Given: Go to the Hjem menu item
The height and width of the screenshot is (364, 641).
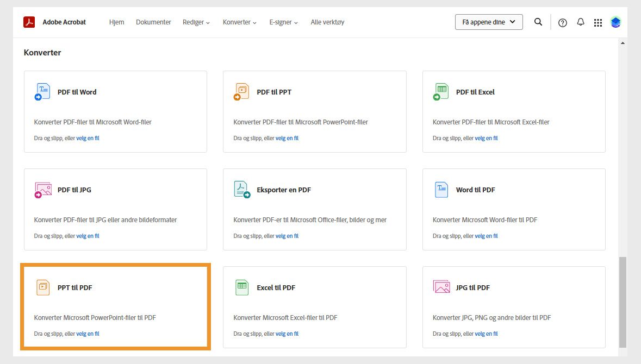Looking at the screenshot, I should (117, 22).
